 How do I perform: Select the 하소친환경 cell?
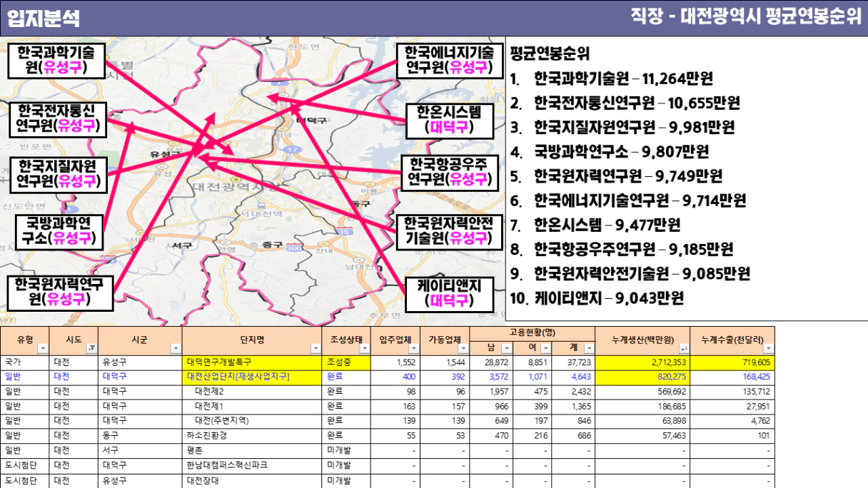[252, 435]
